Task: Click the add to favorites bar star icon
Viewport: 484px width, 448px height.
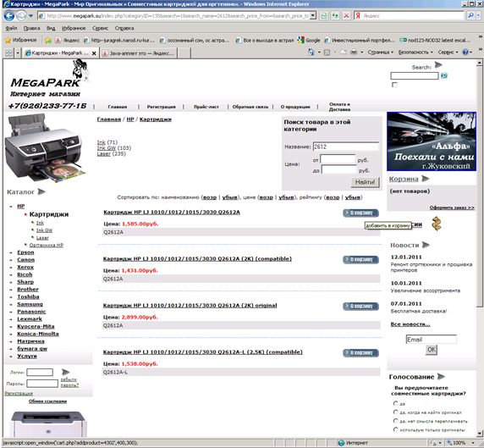Action: pos(48,40)
